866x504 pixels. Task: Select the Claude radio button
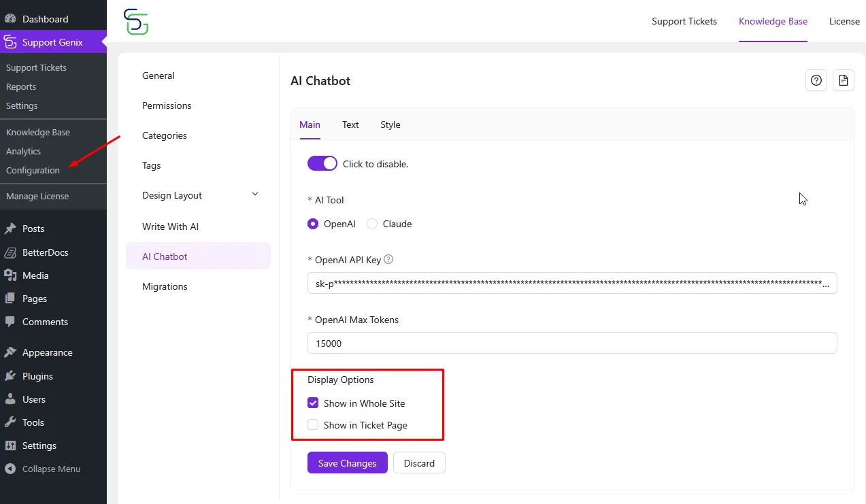(x=372, y=224)
